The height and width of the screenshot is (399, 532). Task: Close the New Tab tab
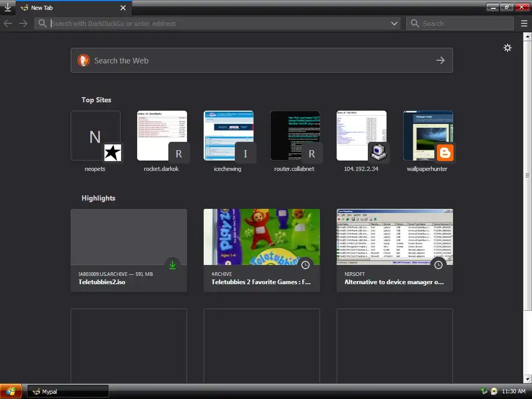point(123,7)
